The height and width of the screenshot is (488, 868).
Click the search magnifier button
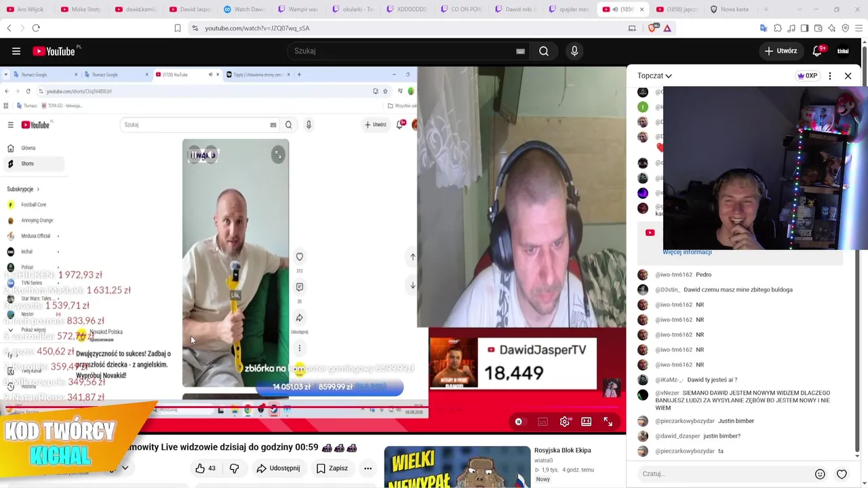544,51
